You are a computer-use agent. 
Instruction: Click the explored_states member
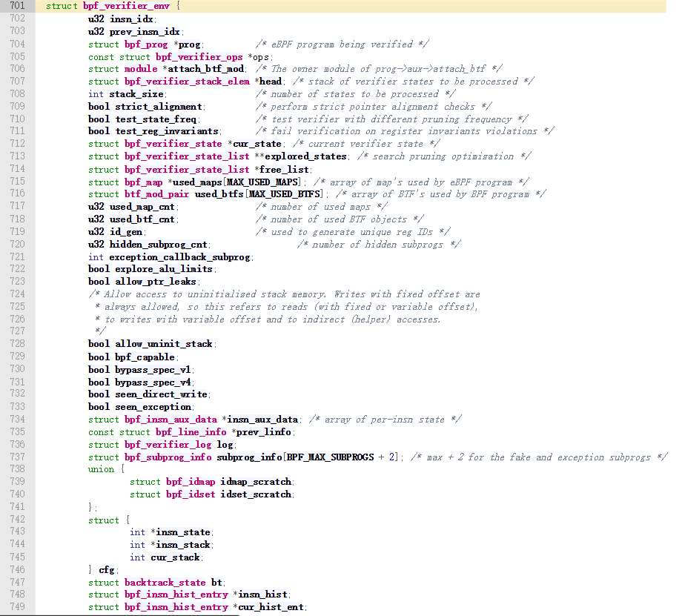tap(305, 156)
